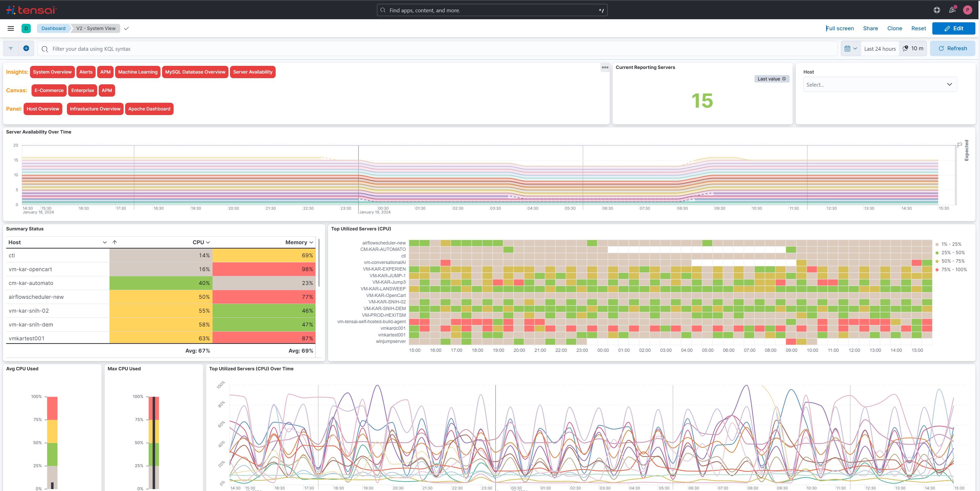This screenshot has width=980, height=491.
Task: Add a filter with plus icon
Action: pos(26,48)
